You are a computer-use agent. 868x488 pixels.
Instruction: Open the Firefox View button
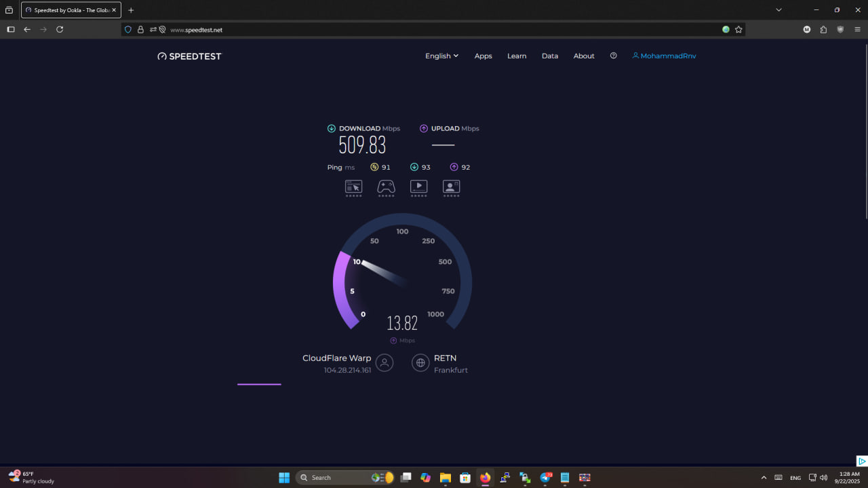[x=9, y=10]
